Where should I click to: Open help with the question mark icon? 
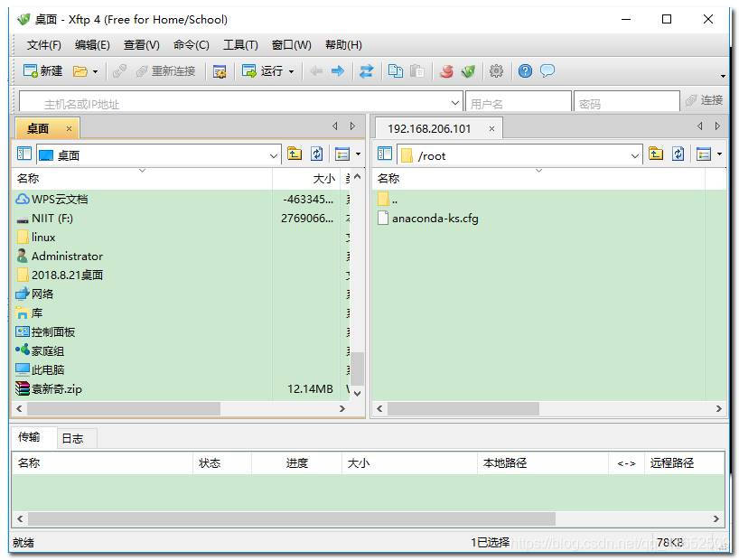point(525,71)
